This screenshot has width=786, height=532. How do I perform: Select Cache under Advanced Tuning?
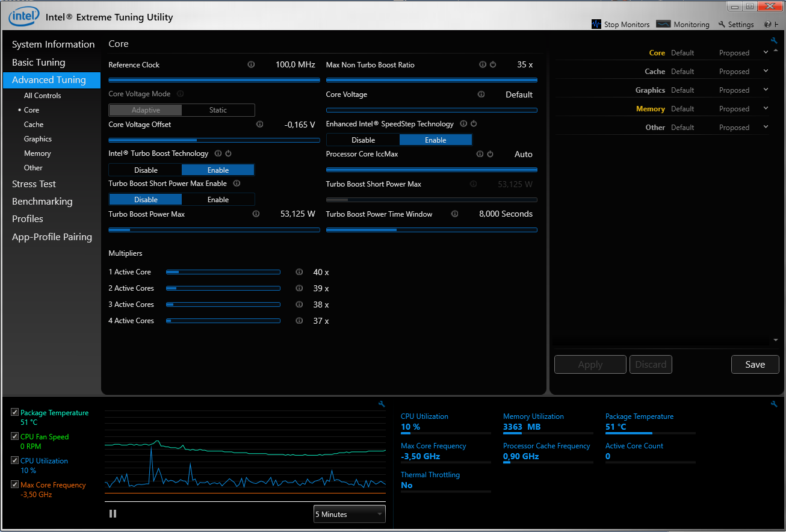34,125
